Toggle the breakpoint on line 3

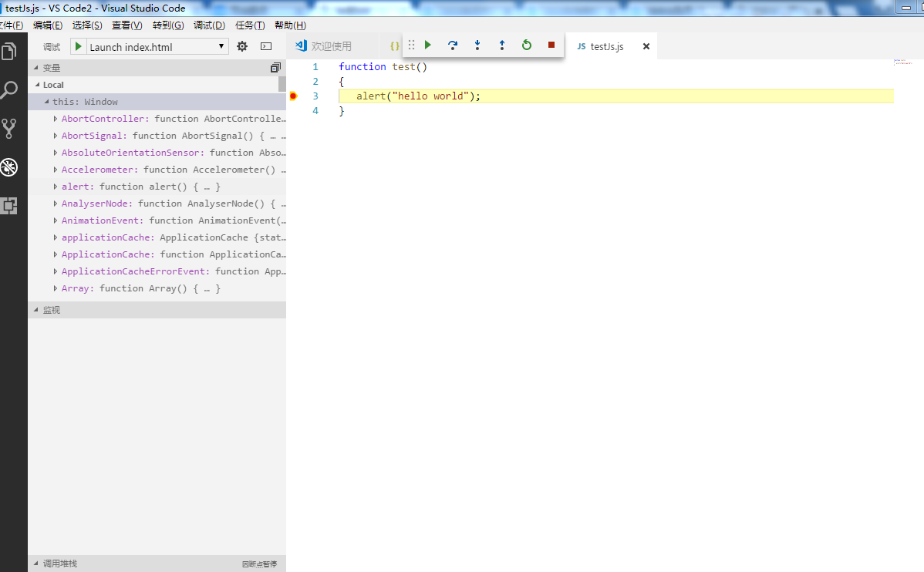click(x=293, y=96)
